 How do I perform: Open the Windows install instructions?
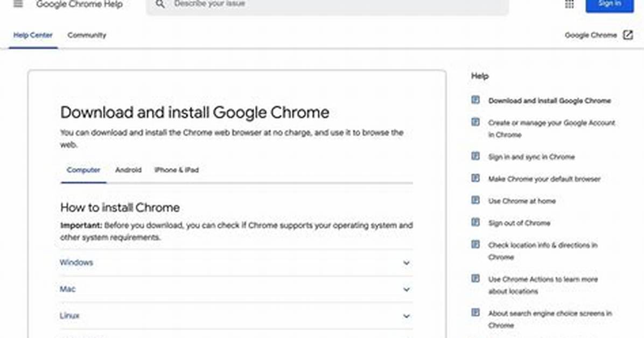[x=236, y=263]
